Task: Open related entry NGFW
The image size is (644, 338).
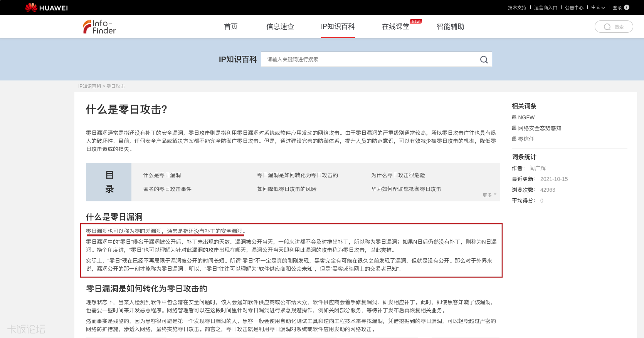Action: (x=526, y=117)
